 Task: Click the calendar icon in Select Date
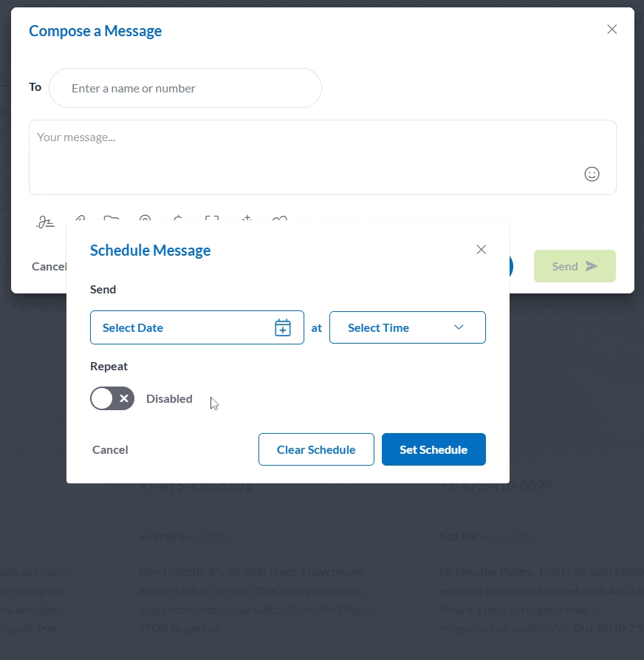[283, 328]
